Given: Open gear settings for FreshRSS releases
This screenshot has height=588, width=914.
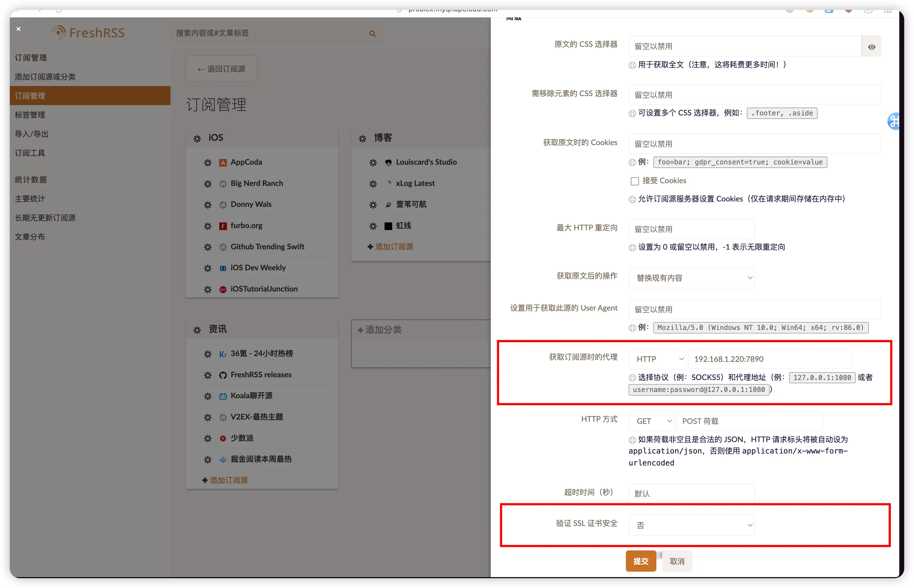Looking at the screenshot, I should (208, 375).
